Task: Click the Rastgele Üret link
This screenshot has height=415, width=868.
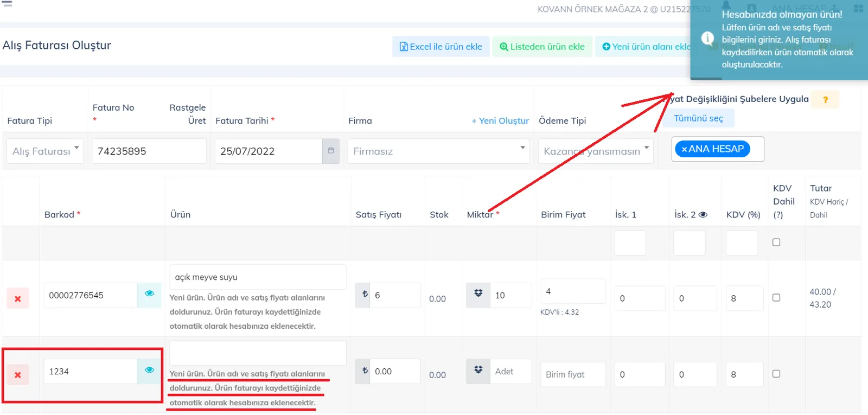Action: click(x=188, y=114)
